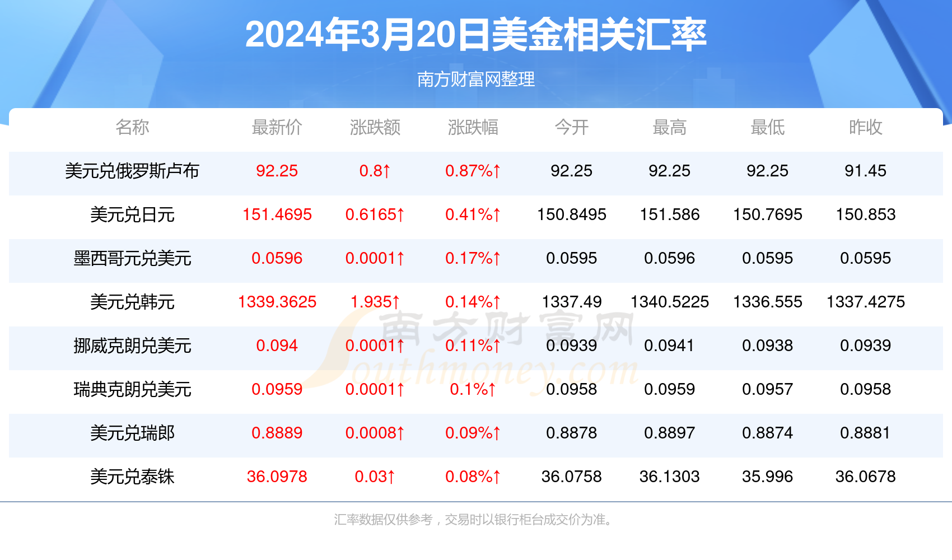Click the latest price 0.094
Image resolution: width=952 pixels, height=560 pixels.
277,346
